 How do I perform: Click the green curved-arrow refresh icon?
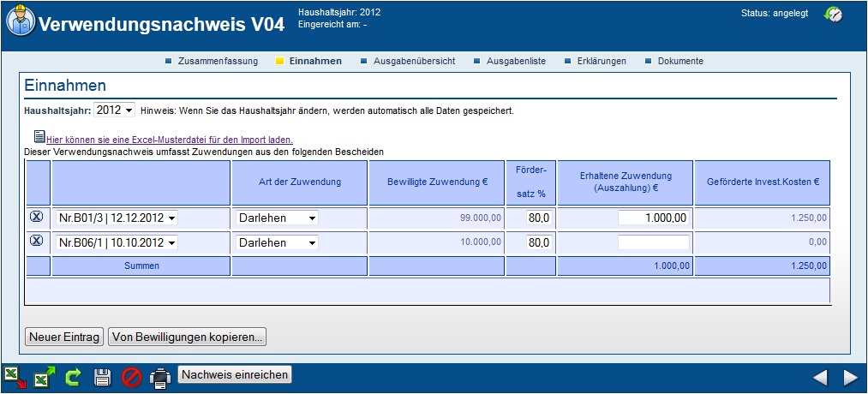coord(73,378)
